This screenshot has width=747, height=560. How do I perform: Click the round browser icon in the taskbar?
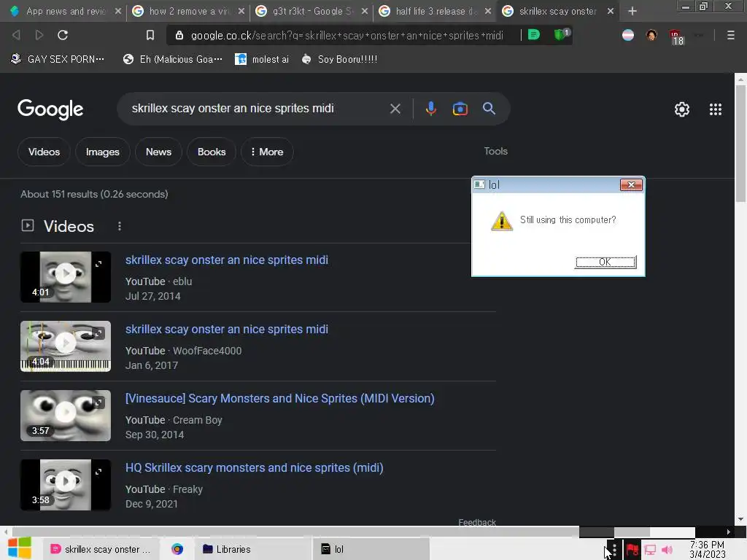coord(177,549)
